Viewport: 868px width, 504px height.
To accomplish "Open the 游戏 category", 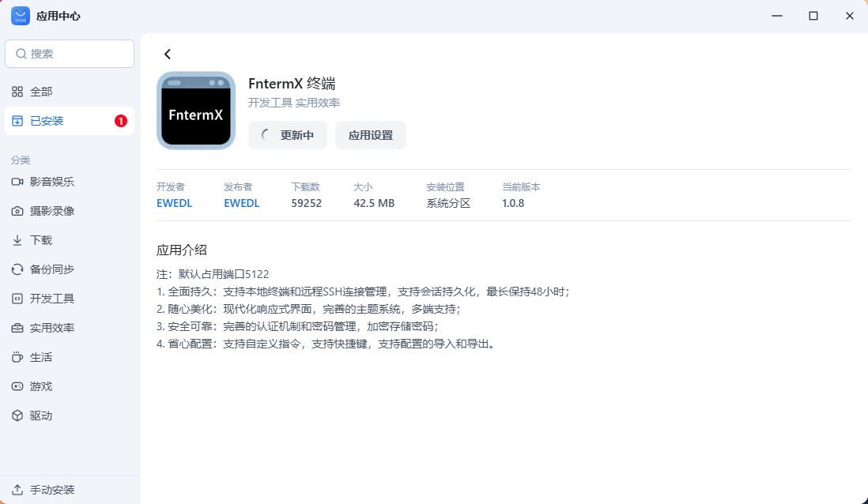I will pyautogui.click(x=70, y=387).
